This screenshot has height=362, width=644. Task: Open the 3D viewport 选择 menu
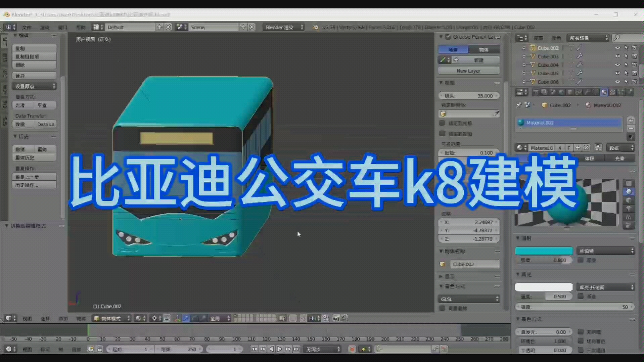[x=45, y=318]
